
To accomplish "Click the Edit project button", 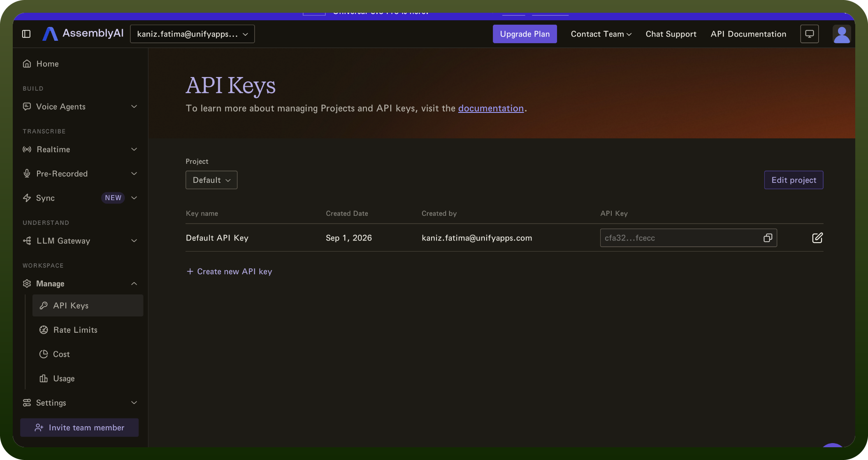I will [794, 180].
